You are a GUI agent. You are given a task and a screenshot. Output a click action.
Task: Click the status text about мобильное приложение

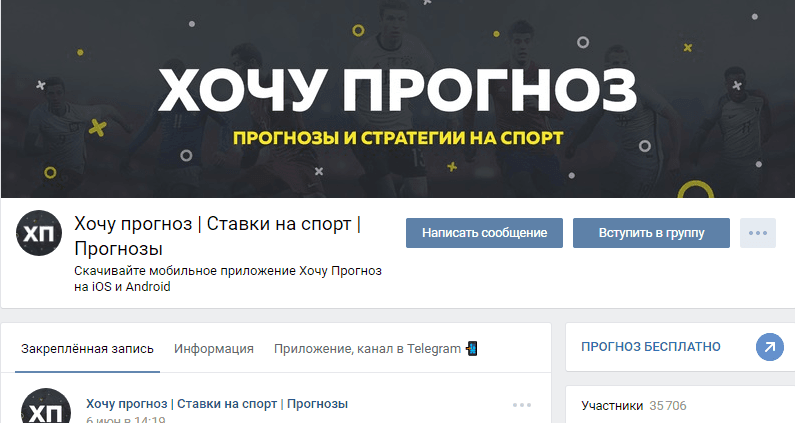tap(228, 278)
